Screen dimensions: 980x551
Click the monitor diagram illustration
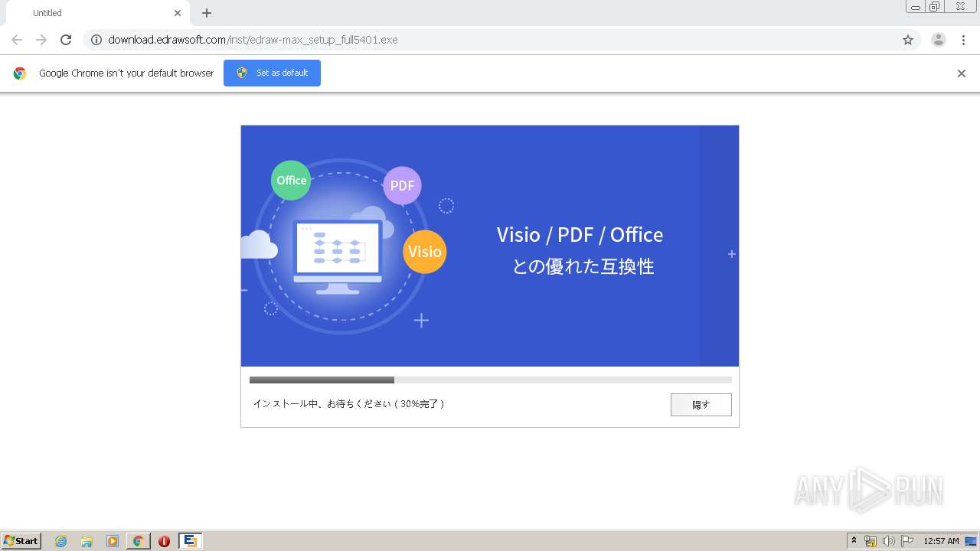point(338,257)
